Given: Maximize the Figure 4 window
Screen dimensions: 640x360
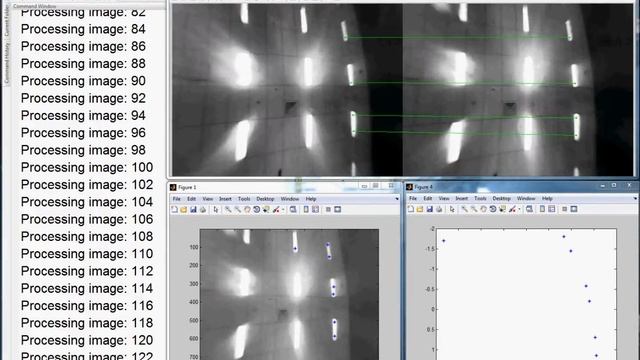Looking at the screenshot, I should point(614,185).
